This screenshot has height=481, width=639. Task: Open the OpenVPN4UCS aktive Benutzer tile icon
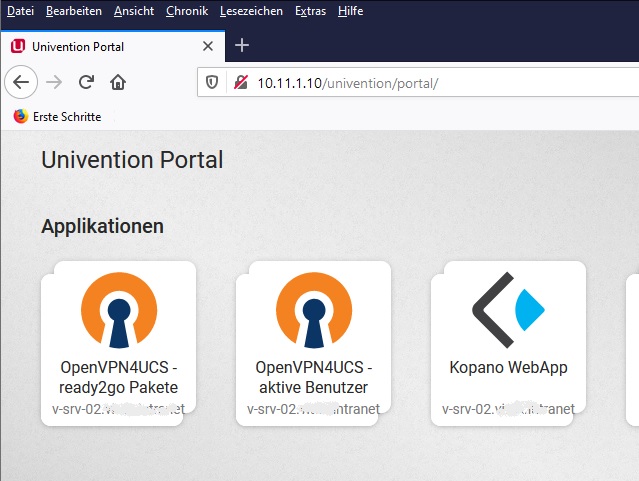point(314,310)
